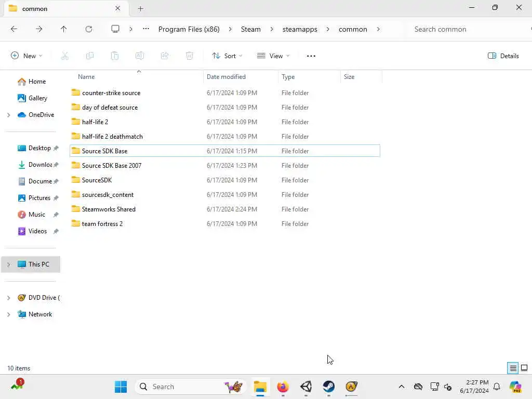
Task: Open Documents quick access item
Action: (x=37, y=181)
